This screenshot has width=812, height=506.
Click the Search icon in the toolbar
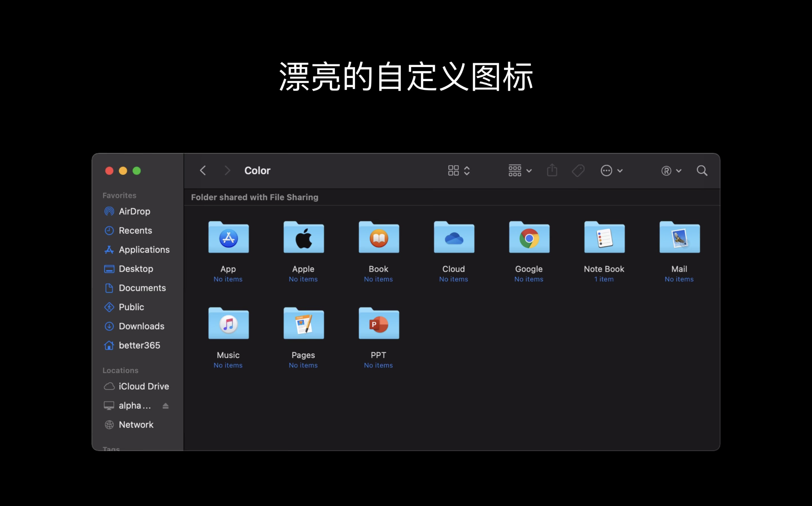702,170
